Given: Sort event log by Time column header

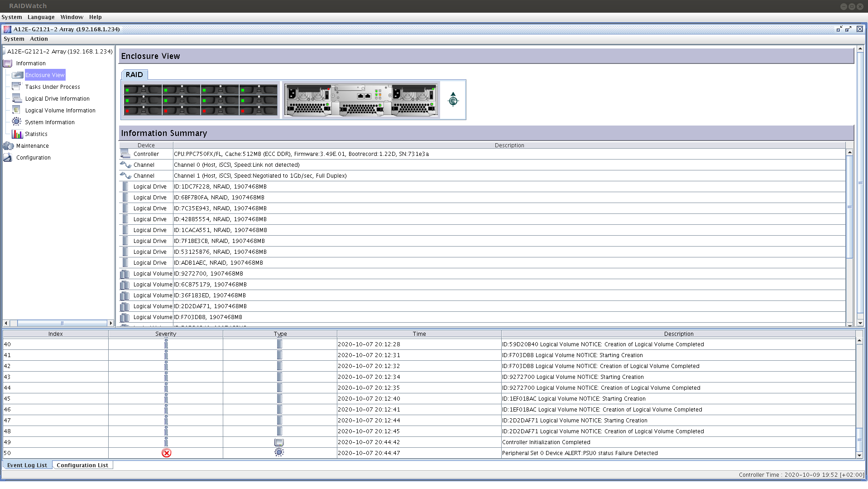Looking at the screenshot, I should point(419,334).
